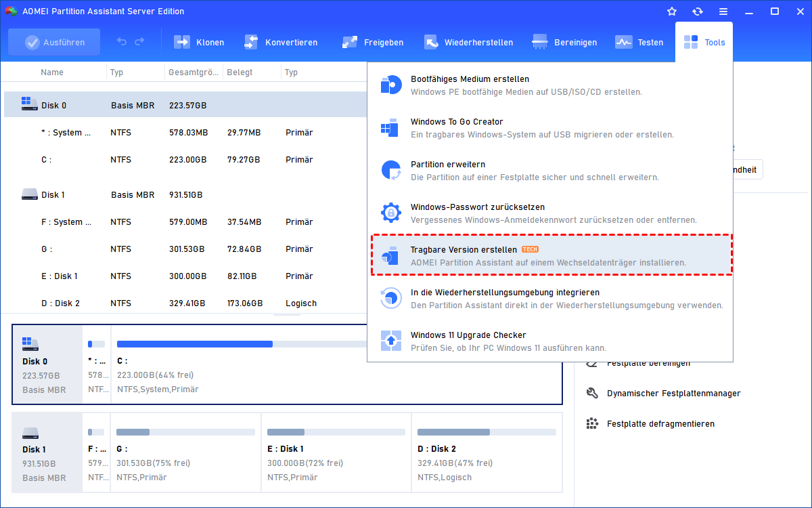Select the F : System partition row
Screen dimensions: 812x508
point(186,222)
